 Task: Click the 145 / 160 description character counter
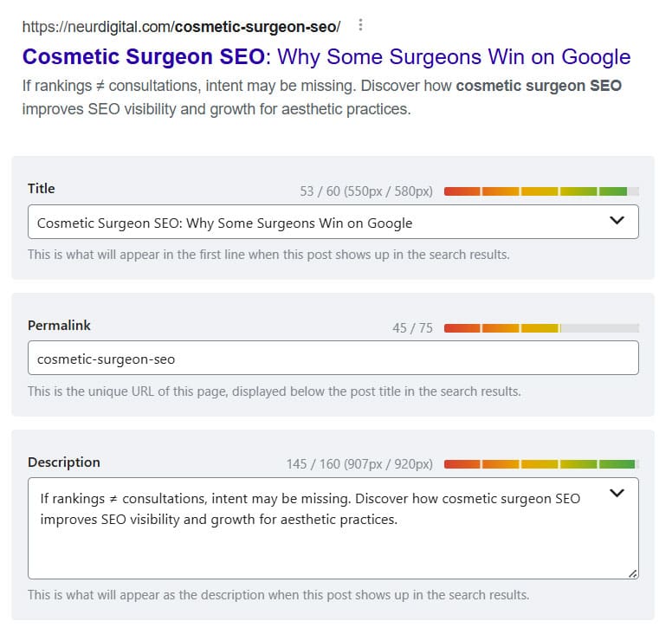pyautogui.click(x=359, y=465)
